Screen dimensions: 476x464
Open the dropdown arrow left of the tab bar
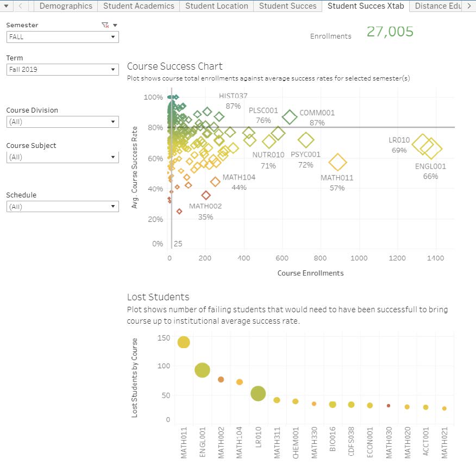(x=6, y=6)
